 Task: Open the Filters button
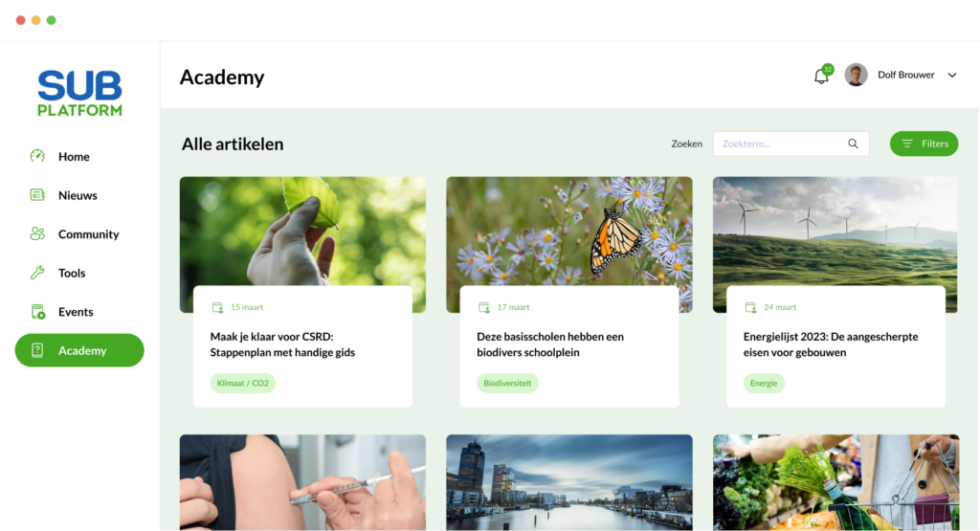924,144
